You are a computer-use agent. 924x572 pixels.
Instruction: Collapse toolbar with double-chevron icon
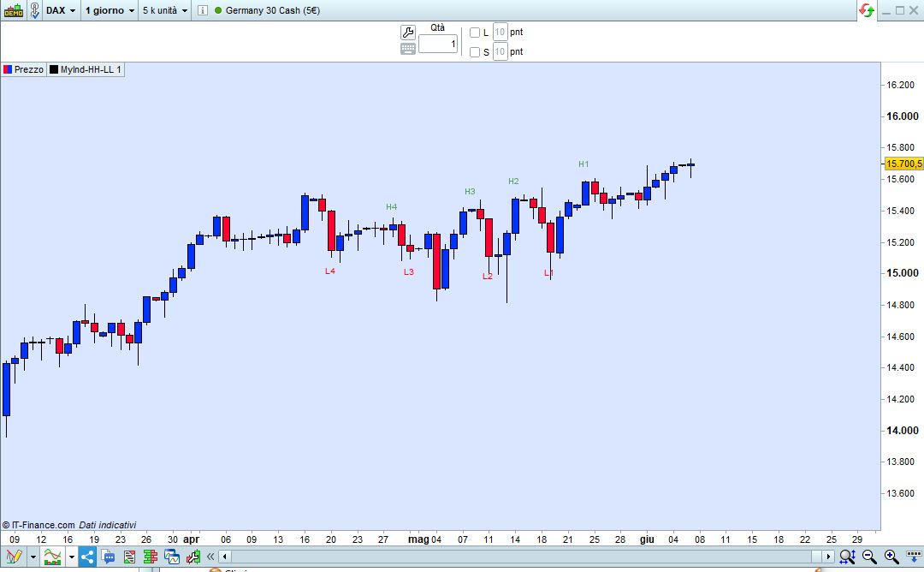coord(210,556)
